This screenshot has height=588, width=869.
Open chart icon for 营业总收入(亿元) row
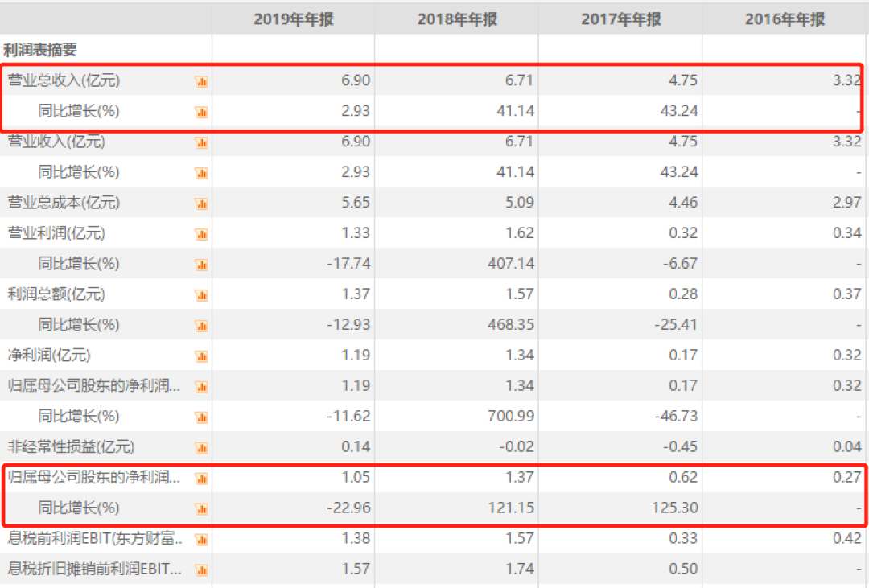(x=201, y=82)
